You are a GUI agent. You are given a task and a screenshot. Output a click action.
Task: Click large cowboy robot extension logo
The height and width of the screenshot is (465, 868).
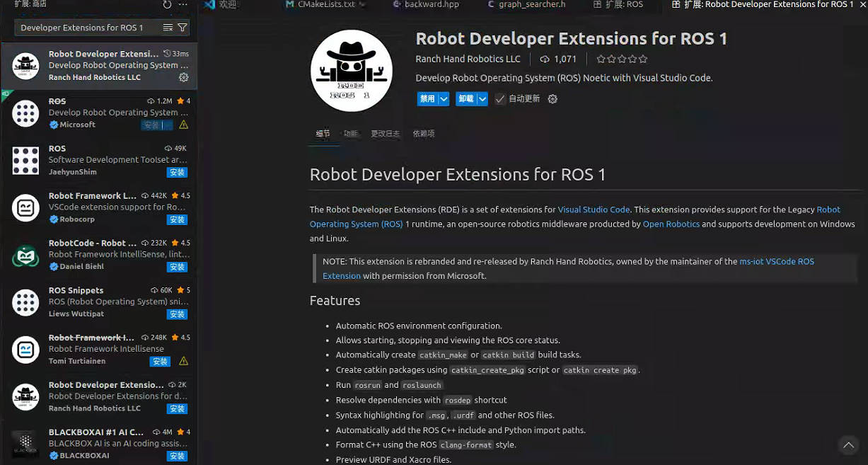(x=351, y=71)
